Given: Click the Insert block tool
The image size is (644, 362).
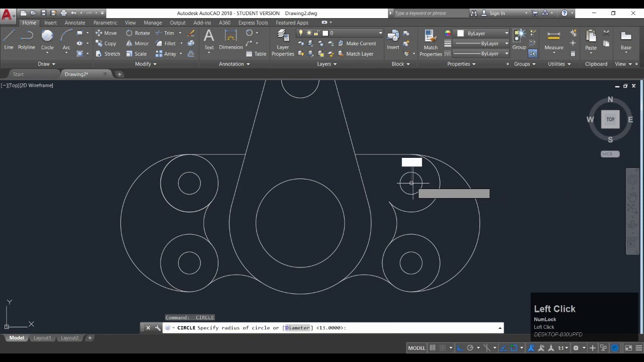Looking at the screenshot, I should [x=393, y=39].
